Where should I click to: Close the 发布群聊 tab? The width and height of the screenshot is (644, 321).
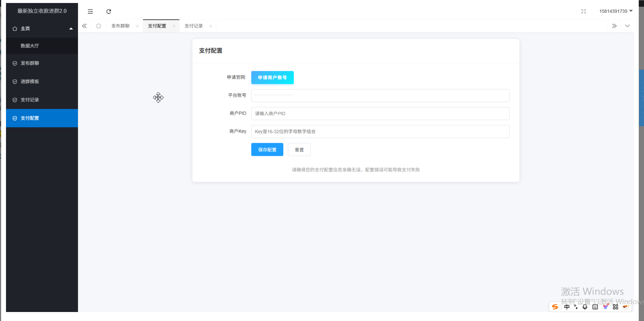(x=138, y=26)
